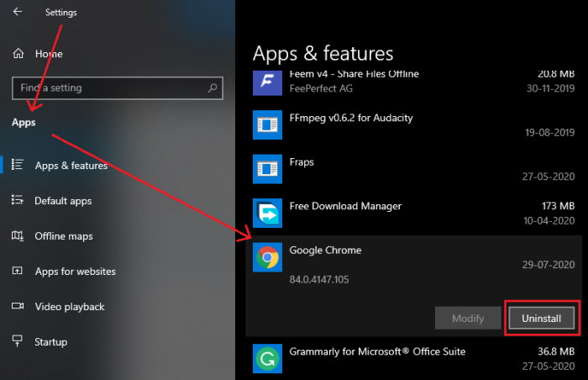Image resolution: width=588 pixels, height=380 pixels.
Task: Click the Uninstall button for Google Chrome
Action: (x=542, y=318)
